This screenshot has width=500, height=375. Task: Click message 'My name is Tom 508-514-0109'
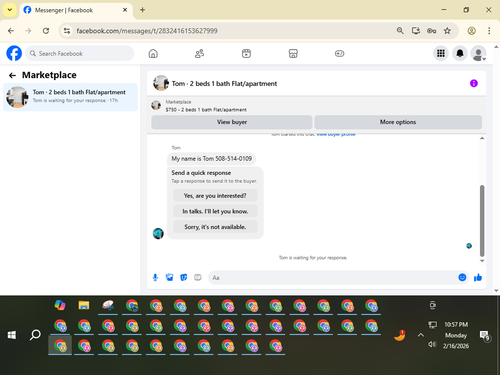coord(211,159)
